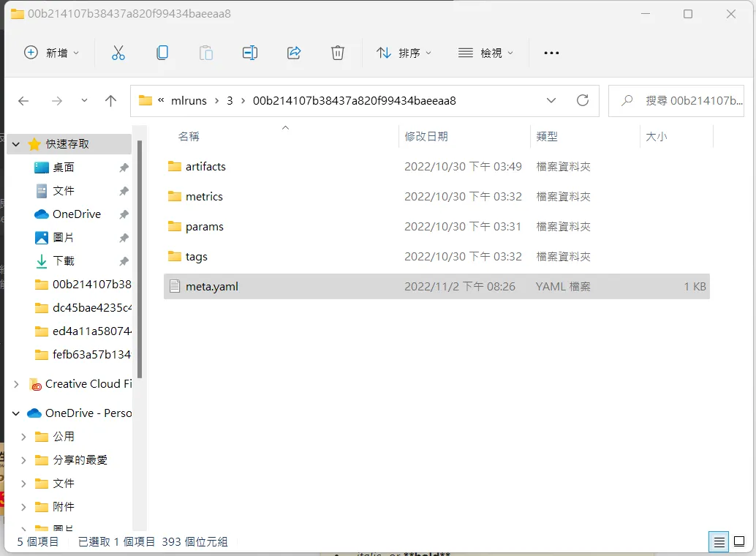The height and width of the screenshot is (556, 756).
Task: Expand the 公用 folder under OneDrive
Action: coord(23,437)
